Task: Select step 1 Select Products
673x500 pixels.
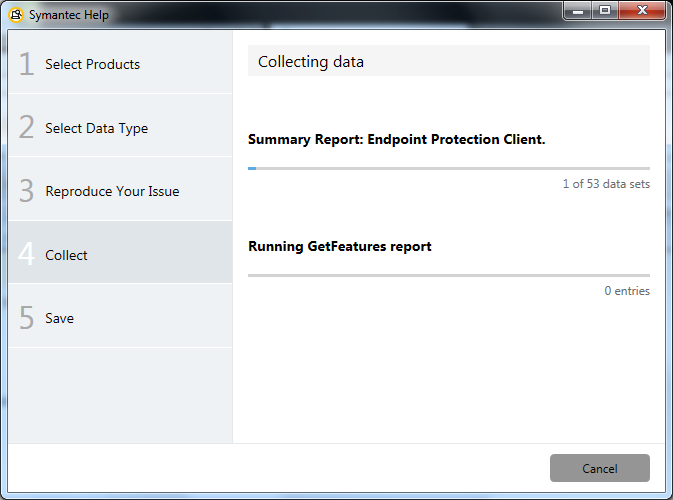Action: pos(121,62)
